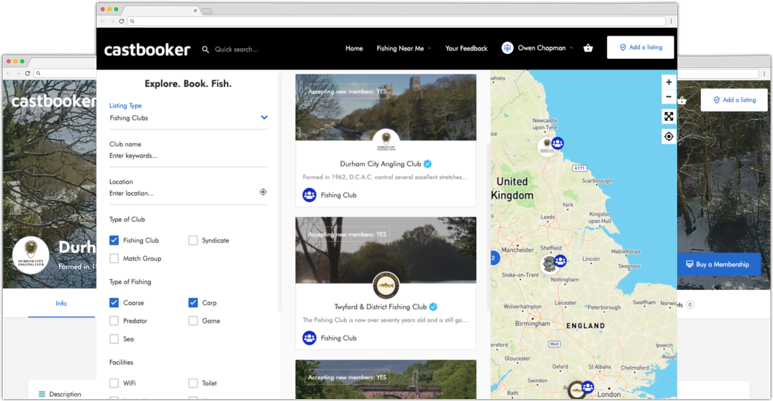773x401 pixels.
Task: Open Twyford & District Fishing Club title
Action: tap(381, 307)
